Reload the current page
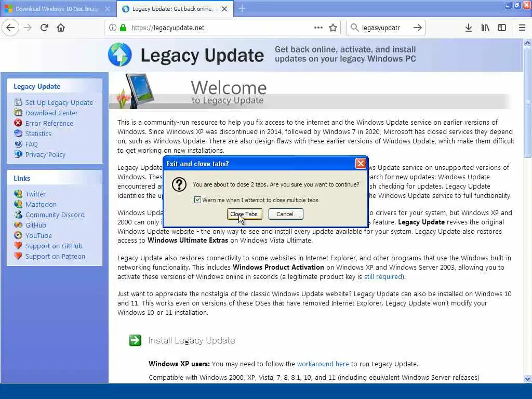532x399 pixels. tap(45, 28)
